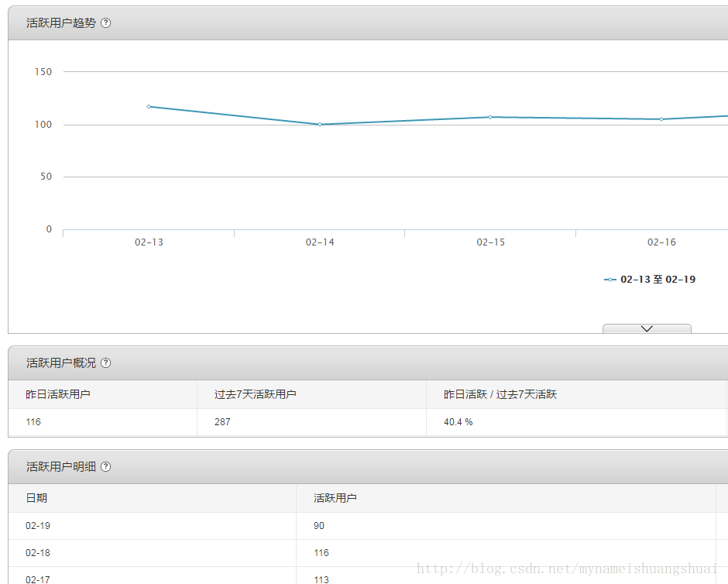Click the 116 yesterday active users value
This screenshot has height=584, width=728.
point(33,422)
